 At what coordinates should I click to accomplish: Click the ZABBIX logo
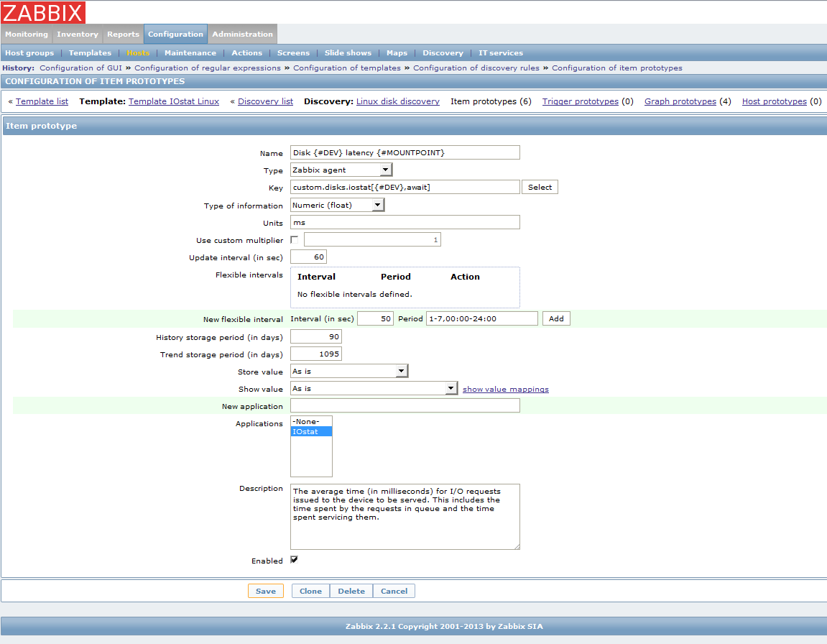pyautogui.click(x=43, y=12)
